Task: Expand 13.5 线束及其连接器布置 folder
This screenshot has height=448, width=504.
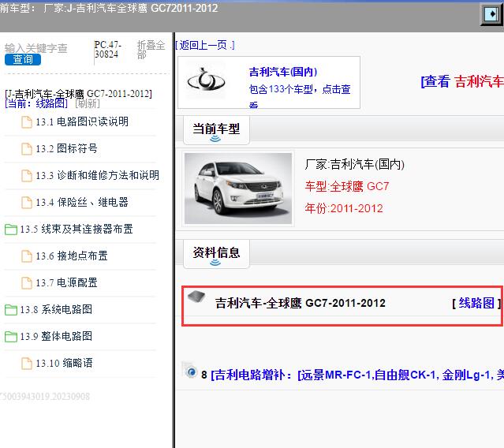Action: point(77,230)
